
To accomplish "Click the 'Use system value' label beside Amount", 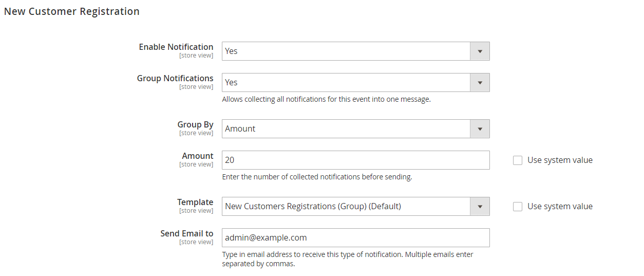I will [560, 160].
